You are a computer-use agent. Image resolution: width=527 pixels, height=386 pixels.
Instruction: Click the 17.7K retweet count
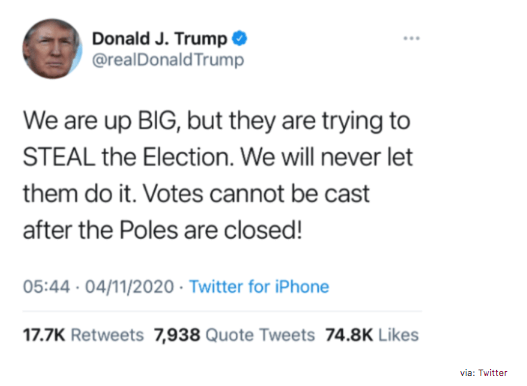[44, 335]
